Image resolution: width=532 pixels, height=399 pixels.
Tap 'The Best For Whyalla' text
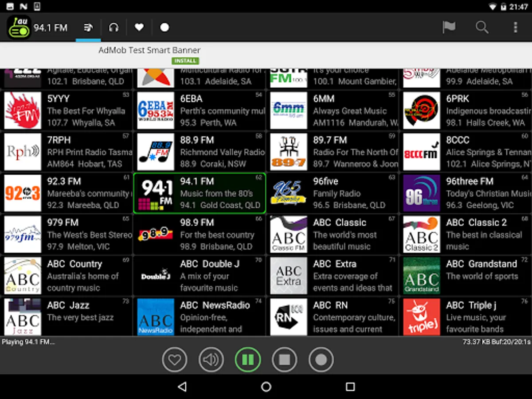(x=86, y=111)
